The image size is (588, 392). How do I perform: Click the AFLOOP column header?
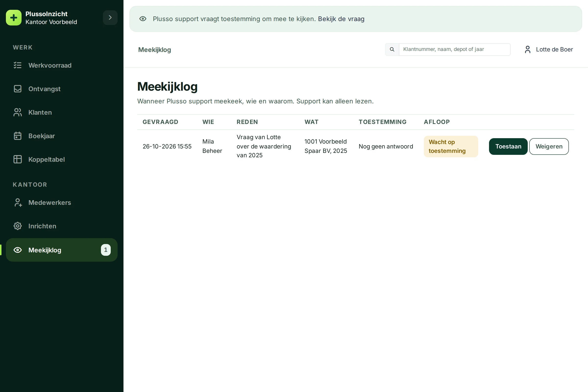point(437,122)
